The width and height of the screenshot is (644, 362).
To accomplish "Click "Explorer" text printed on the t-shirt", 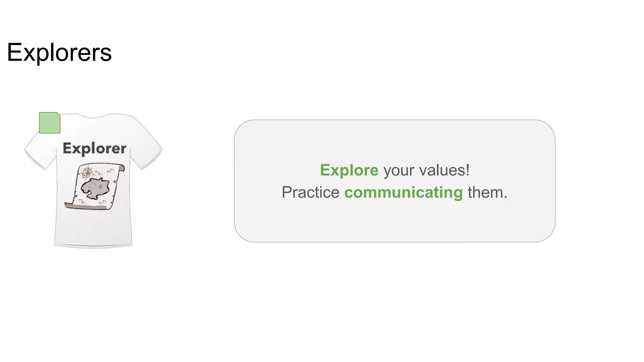I will pyautogui.click(x=94, y=148).
